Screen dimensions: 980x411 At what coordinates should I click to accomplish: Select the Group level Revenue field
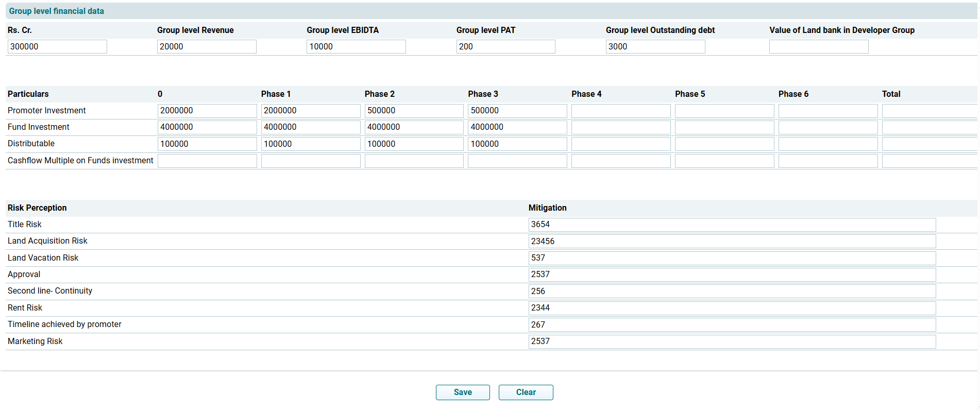pyautogui.click(x=207, y=47)
